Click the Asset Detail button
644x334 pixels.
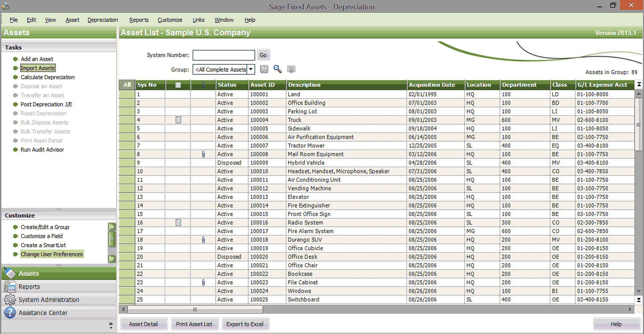(144, 324)
